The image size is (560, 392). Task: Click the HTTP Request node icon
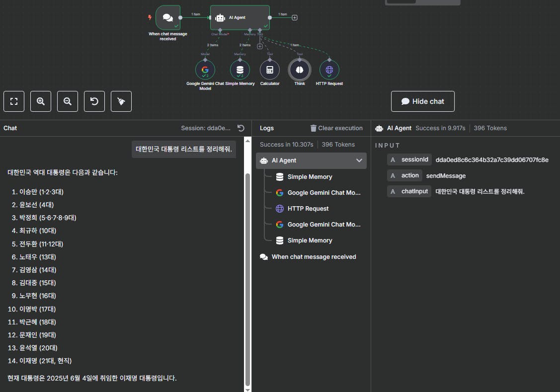(329, 70)
